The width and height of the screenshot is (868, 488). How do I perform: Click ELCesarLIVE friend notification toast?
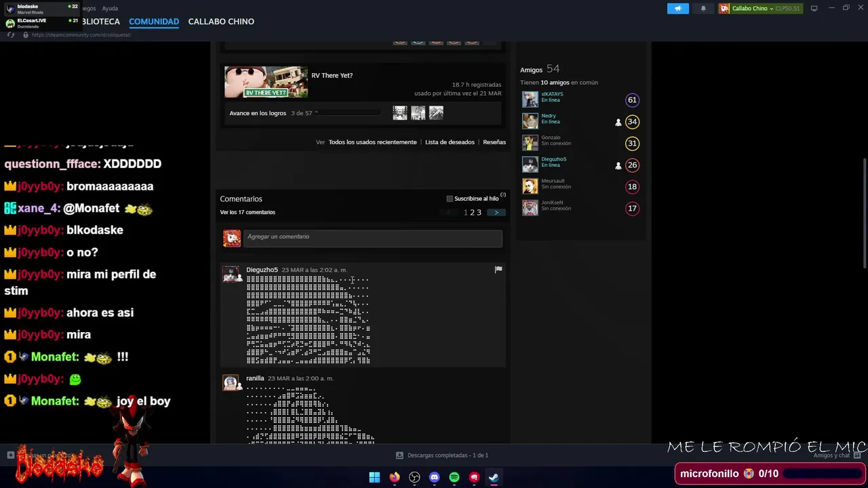click(x=41, y=23)
